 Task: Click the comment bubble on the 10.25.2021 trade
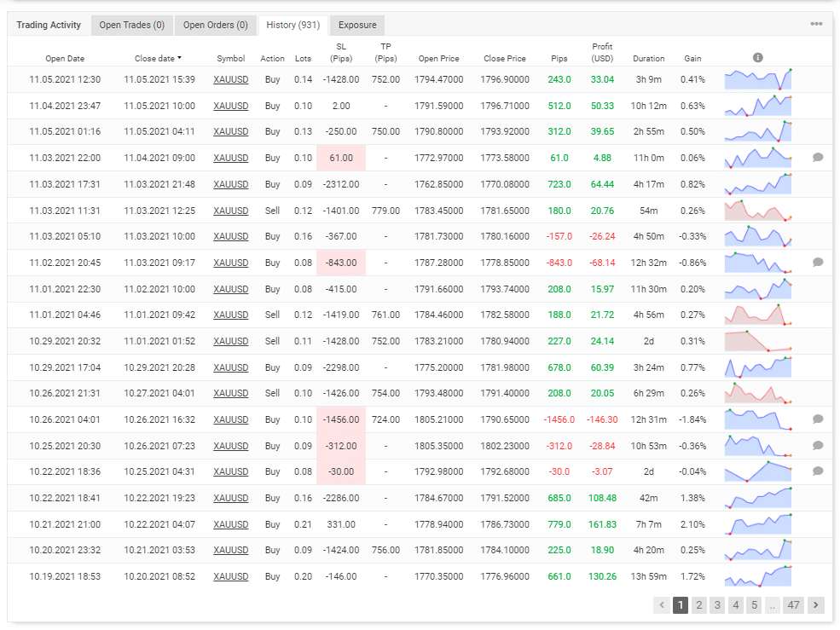pyautogui.click(x=818, y=446)
